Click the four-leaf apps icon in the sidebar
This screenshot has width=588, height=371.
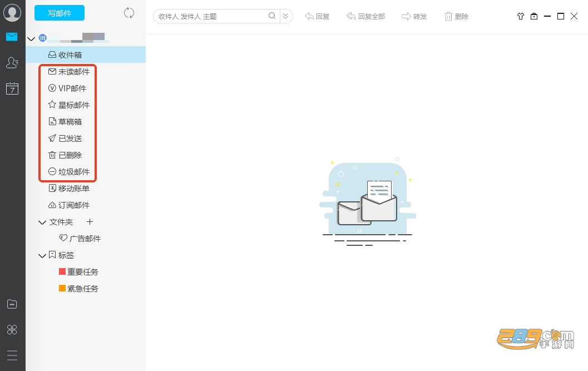click(x=12, y=330)
